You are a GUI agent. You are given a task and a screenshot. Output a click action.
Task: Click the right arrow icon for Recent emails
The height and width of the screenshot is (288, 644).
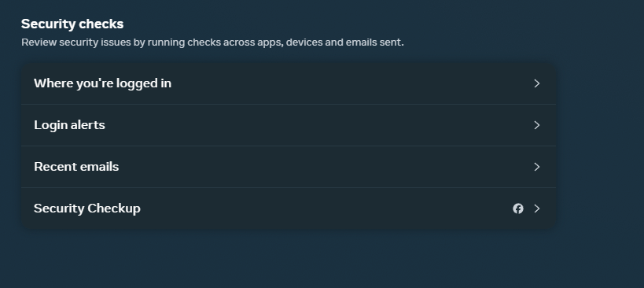(537, 167)
